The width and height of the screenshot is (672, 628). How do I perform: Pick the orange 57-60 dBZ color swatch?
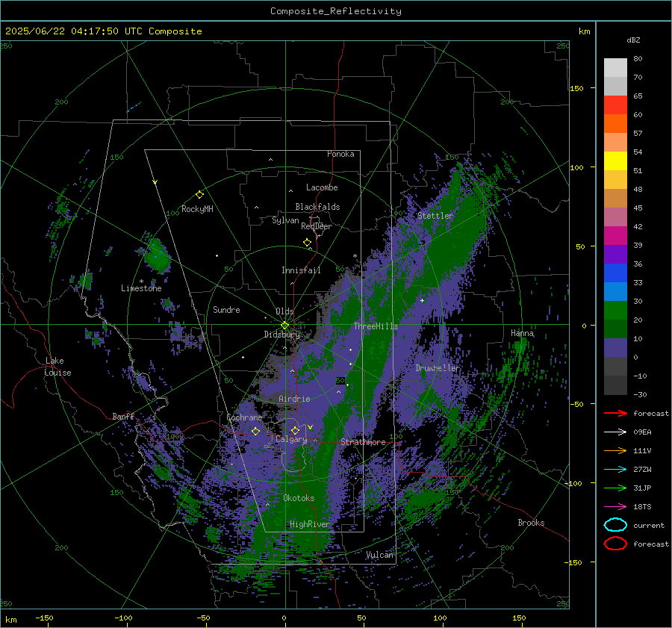tap(615, 123)
